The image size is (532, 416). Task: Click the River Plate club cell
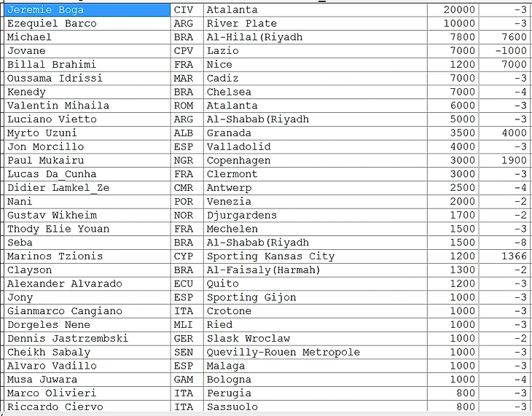[x=316, y=23]
